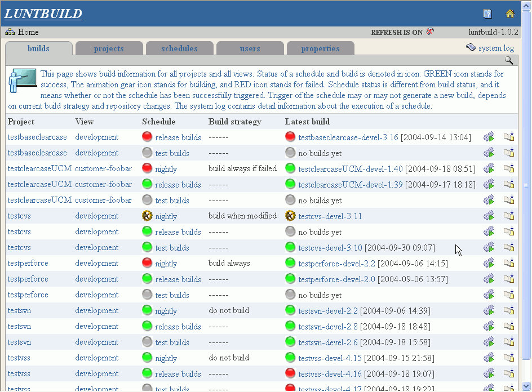
Task: Select the properties tab
Action: tap(320, 48)
